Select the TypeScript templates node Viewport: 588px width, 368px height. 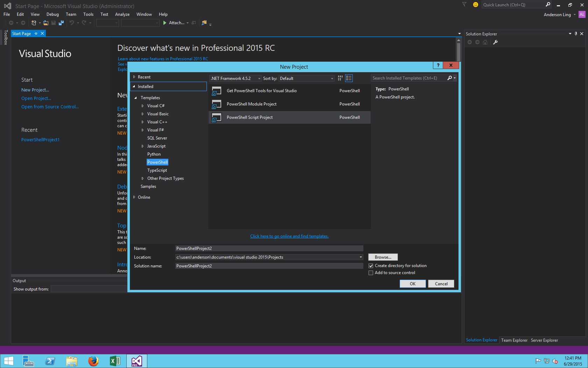coord(157,170)
